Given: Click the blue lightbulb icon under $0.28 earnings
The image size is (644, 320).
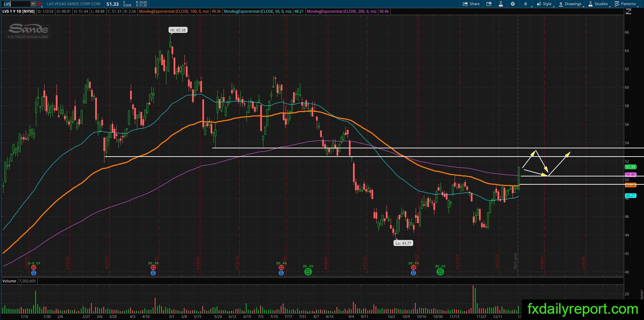Looking at the screenshot, I should click(x=153, y=273).
